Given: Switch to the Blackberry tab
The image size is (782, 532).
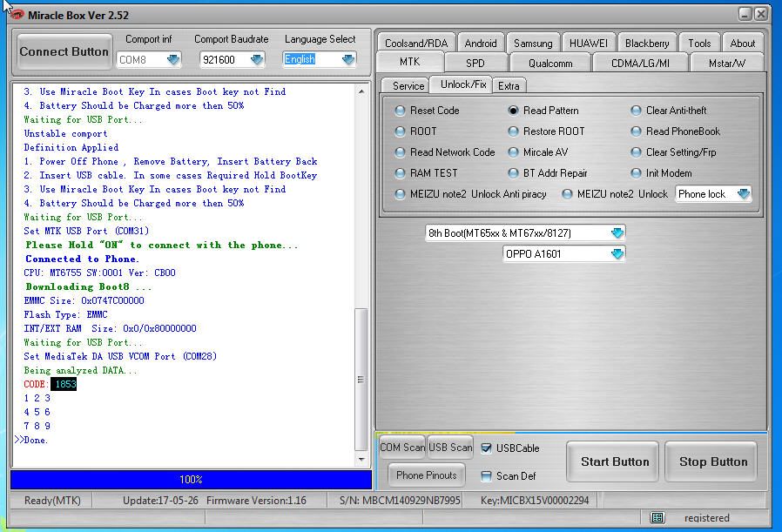Looking at the screenshot, I should point(647,44).
